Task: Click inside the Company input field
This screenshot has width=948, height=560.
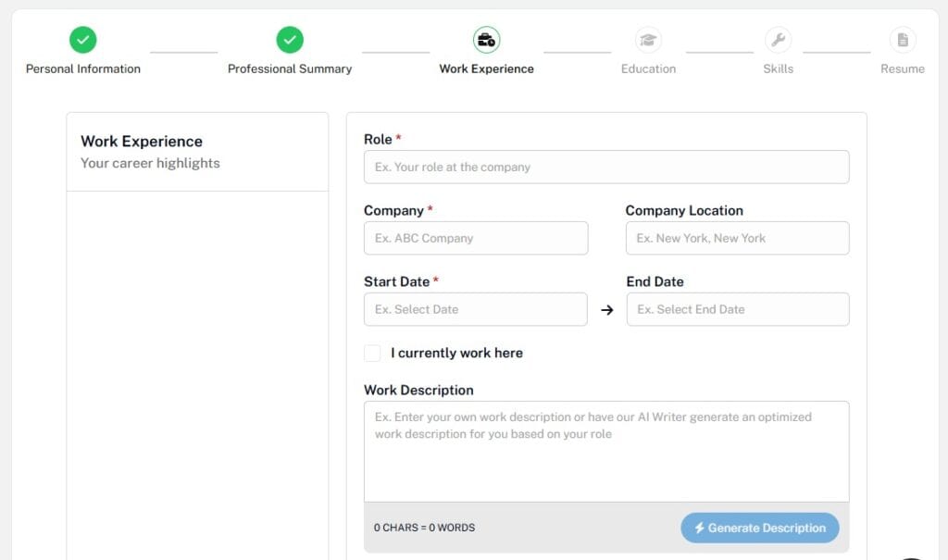Action: click(x=475, y=238)
